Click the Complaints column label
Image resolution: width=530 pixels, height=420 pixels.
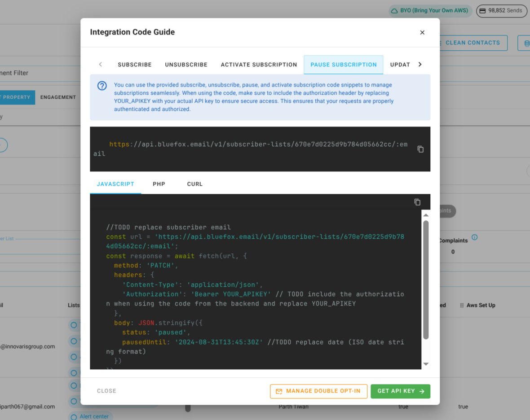(453, 241)
